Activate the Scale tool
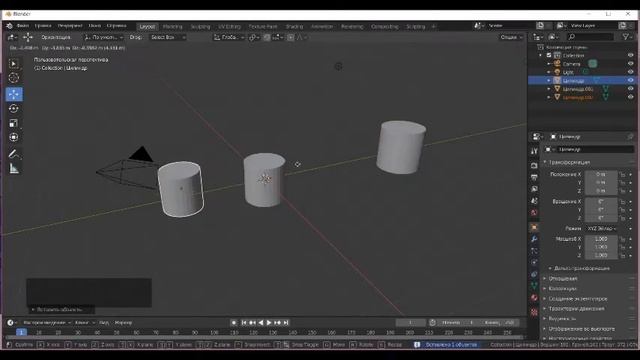640x360 pixels. (x=13, y=123)
